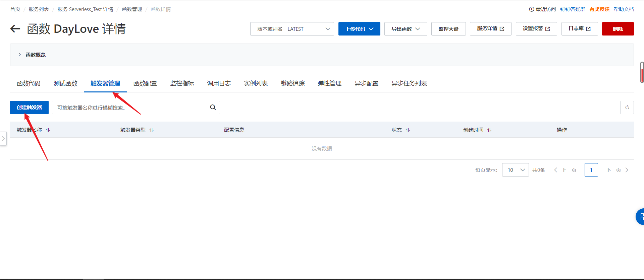This screenshot has height=280, width=644.
Task: Expand the left side panel handle
Action: tap(3, 138)
